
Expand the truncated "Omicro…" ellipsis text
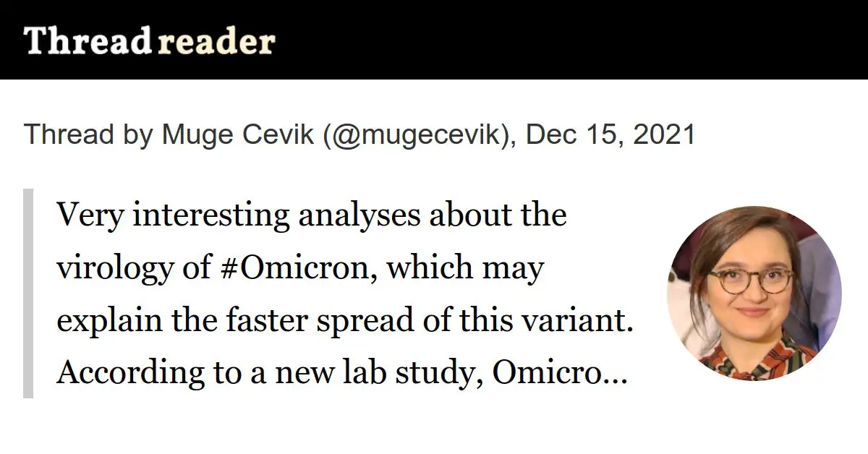pyautogui.click(x=561, y=372)
